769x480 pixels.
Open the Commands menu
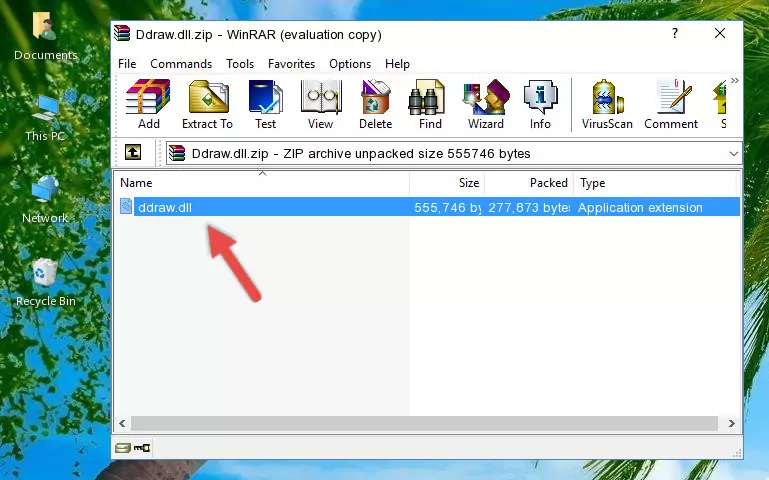[x=181, y=64]
